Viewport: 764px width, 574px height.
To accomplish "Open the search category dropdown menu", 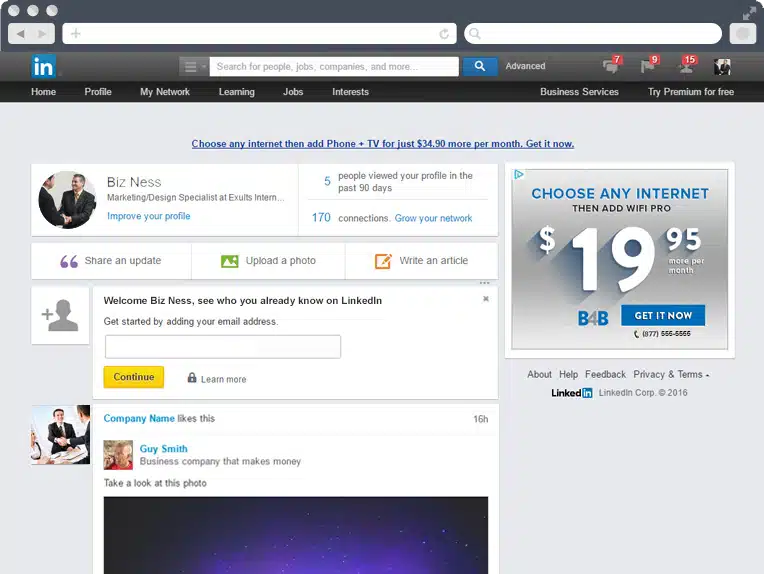I will [x=194, y=66].
